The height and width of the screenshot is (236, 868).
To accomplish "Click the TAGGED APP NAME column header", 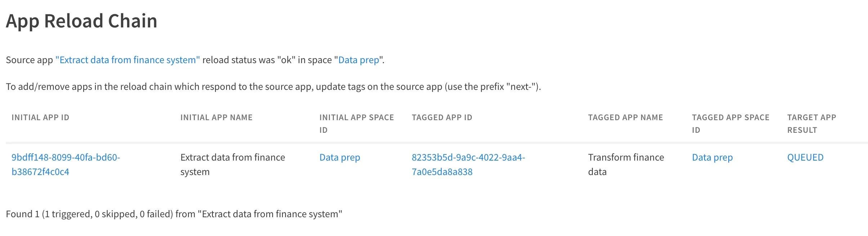I will (x=625, y=118).
